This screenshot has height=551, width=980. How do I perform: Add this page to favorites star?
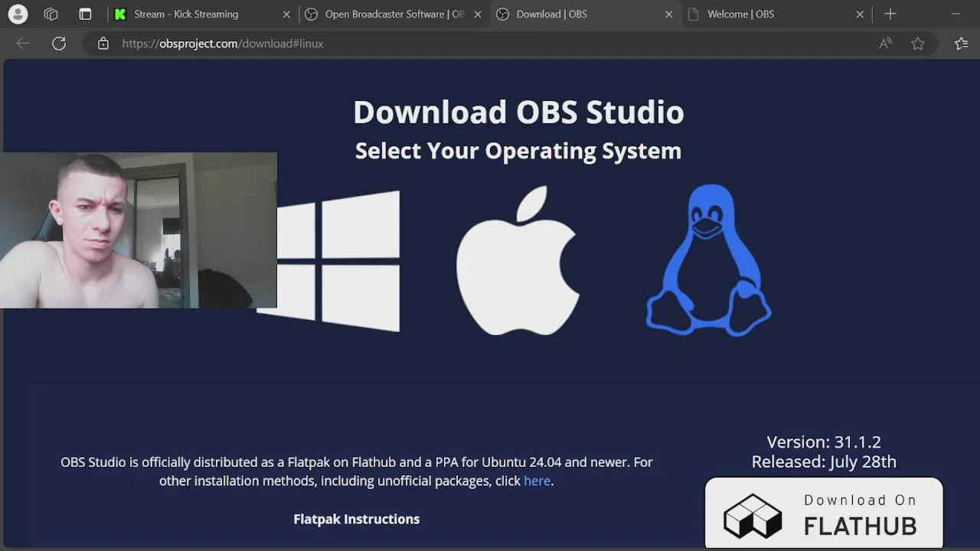click(x=918, y=44)
